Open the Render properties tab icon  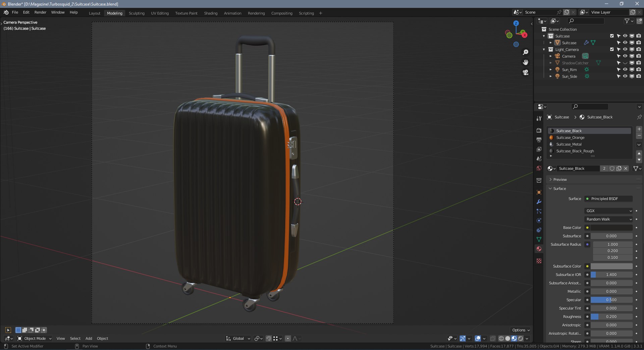(x=539, y=130)
